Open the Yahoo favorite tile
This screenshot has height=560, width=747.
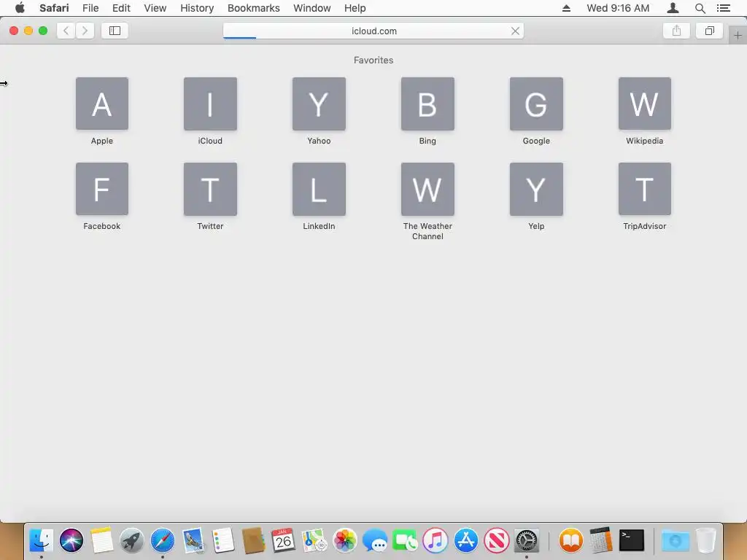coord(319,104)
